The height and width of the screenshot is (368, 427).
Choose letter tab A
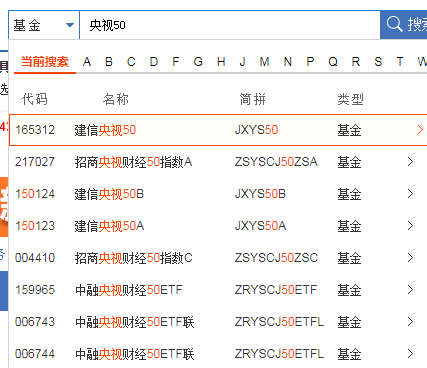click(x=87, y=62)
